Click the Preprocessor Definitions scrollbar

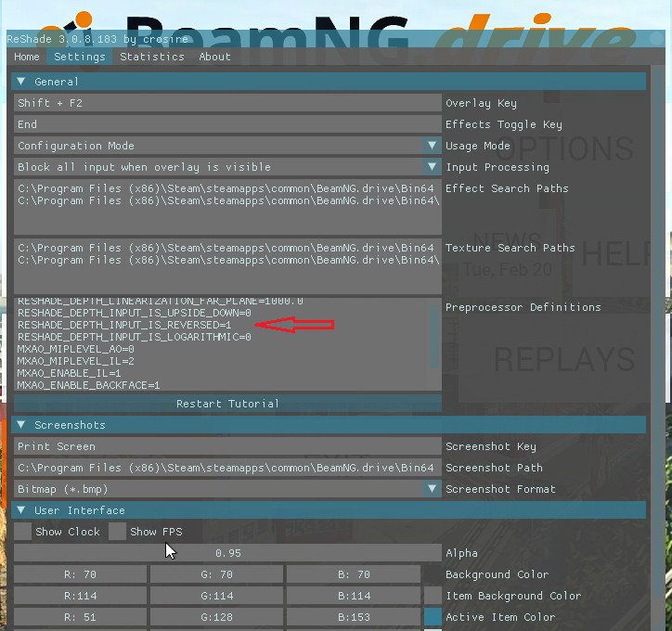tap(434, 337)
